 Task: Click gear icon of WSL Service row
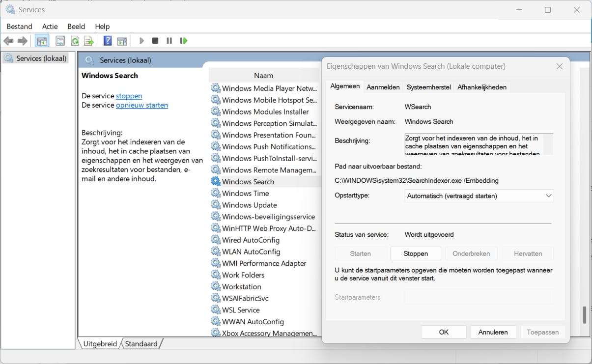click(216, 310)
